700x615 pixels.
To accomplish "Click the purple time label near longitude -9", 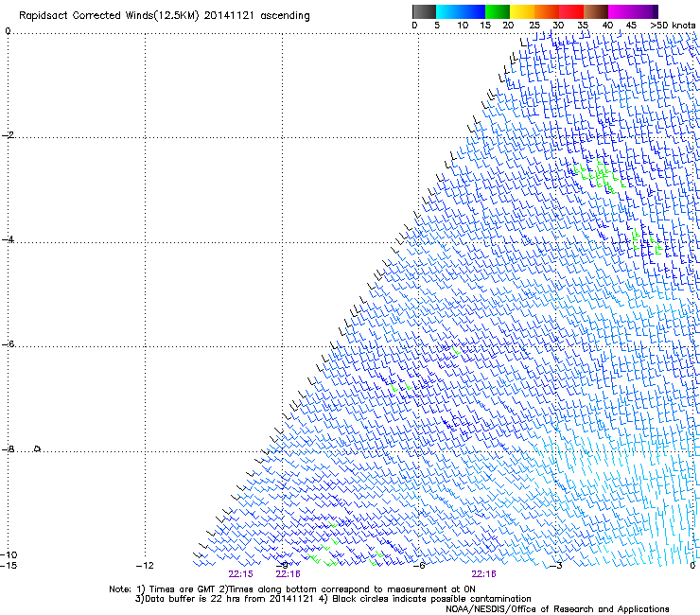I will (288, 574).
